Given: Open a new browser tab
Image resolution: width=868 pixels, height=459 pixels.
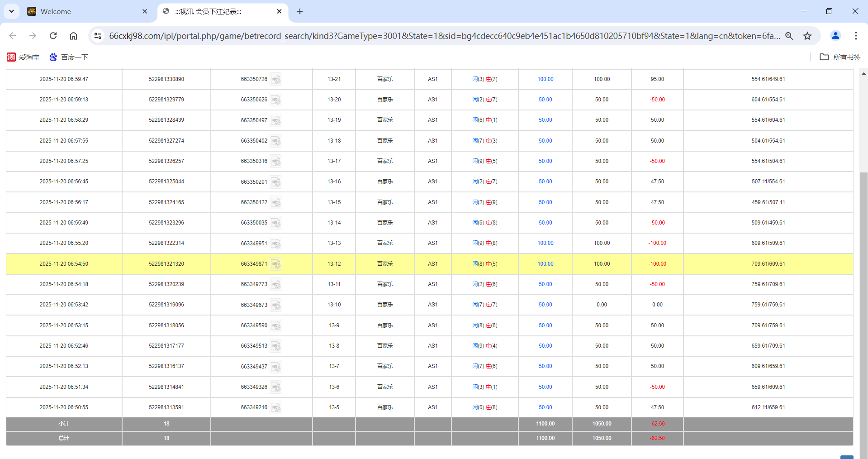Looking at the screenshot, I should point(300,11).
